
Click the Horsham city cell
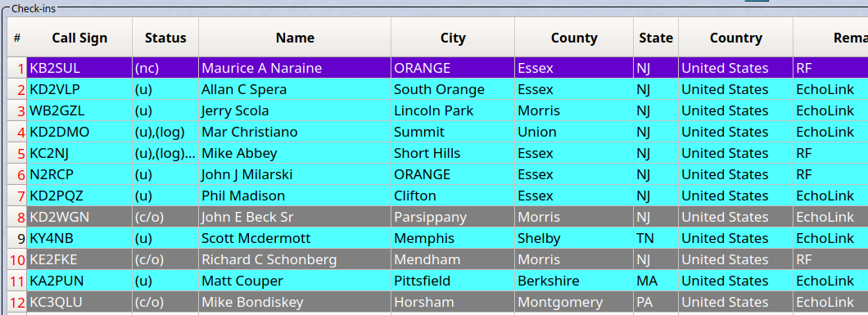coord(453,302)
